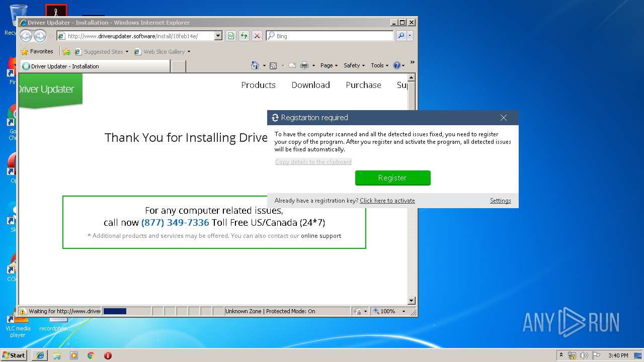Click the Driver Updater logo banner
This screenshot has height=362, width=644.
click(50, 90)
